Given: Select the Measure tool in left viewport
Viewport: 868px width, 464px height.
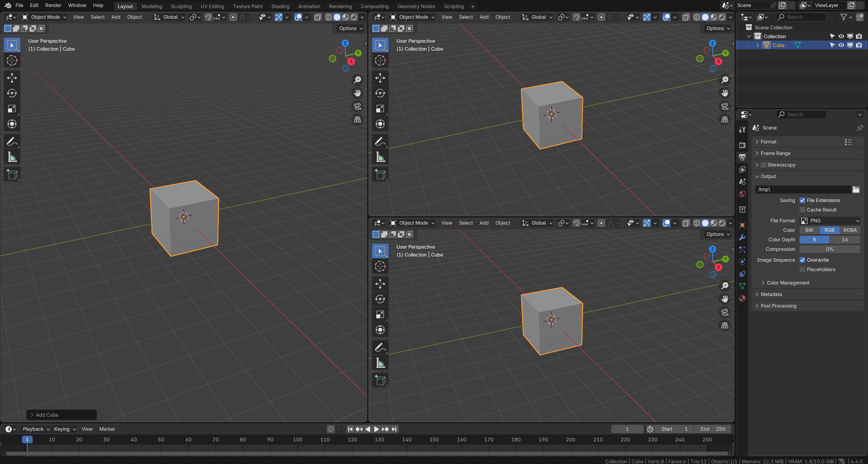Looking at the screenshot, I should 12,157.
